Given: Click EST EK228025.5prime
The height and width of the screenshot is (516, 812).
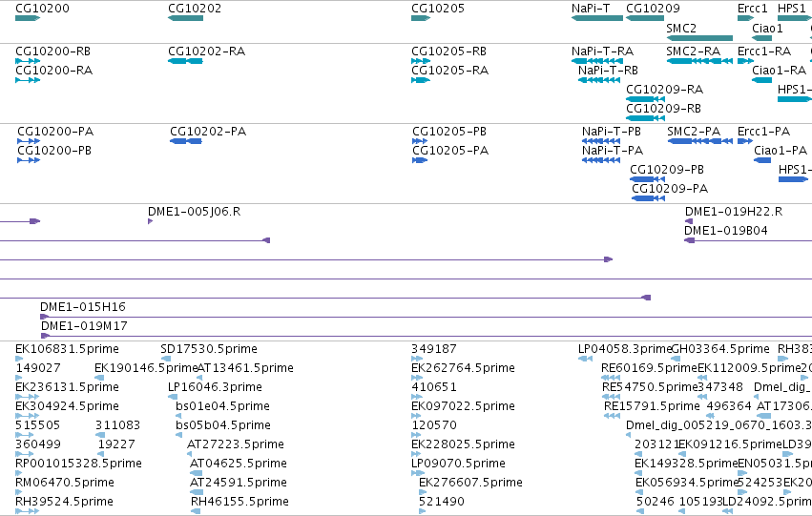Looking at the screenshot, I should [x=416, y=454].
